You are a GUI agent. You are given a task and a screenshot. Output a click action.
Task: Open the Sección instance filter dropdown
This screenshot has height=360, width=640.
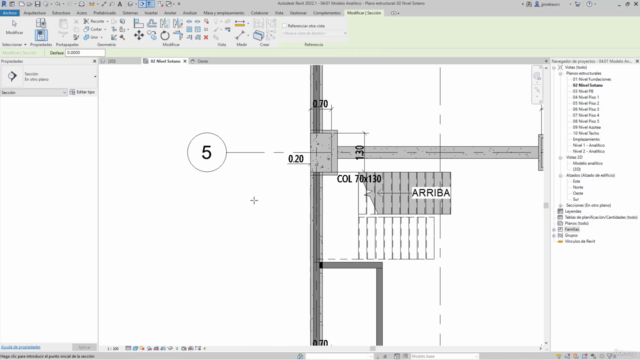click(33, 93)
